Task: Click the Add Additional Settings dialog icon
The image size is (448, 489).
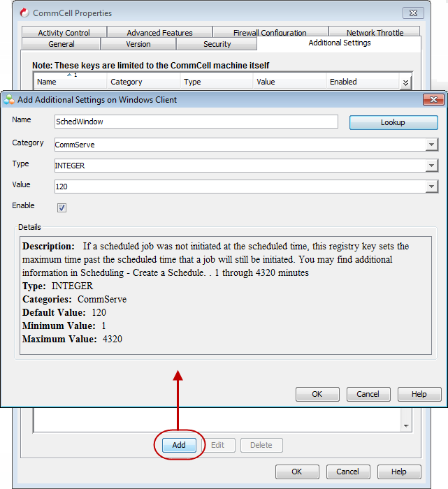Action: [8, 99]
